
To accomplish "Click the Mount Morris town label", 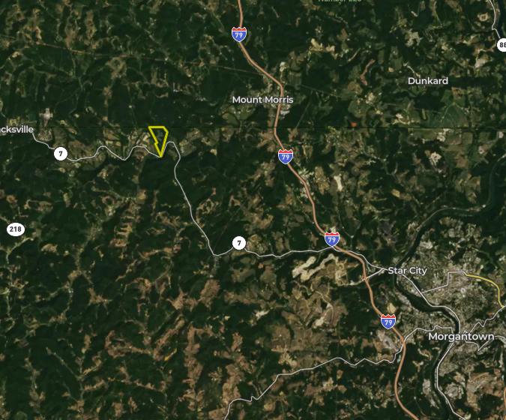I will point(262,100).
